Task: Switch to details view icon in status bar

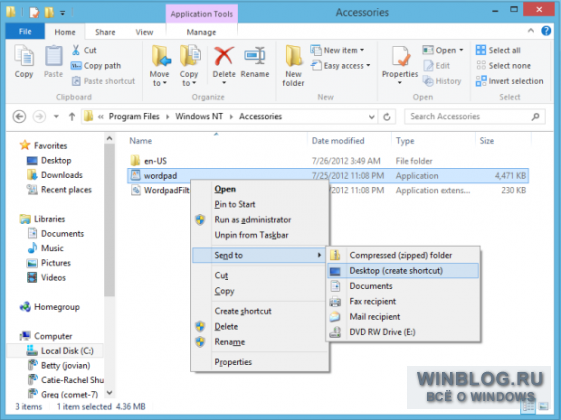Action: click(x=529, y=406)
